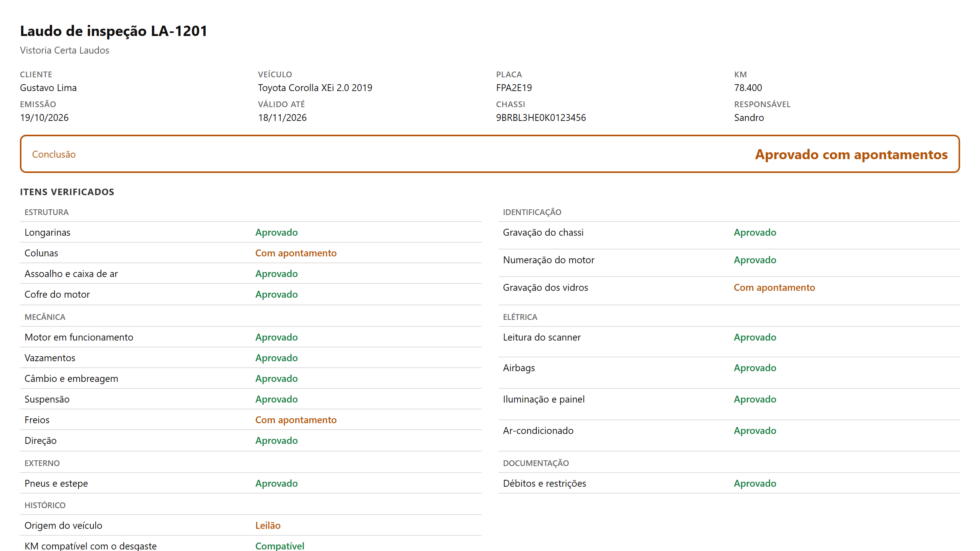The height and width of the screenshot is (551, 980).
Task: Click the issue date '19/10/2026'
Action: point(44,117)
